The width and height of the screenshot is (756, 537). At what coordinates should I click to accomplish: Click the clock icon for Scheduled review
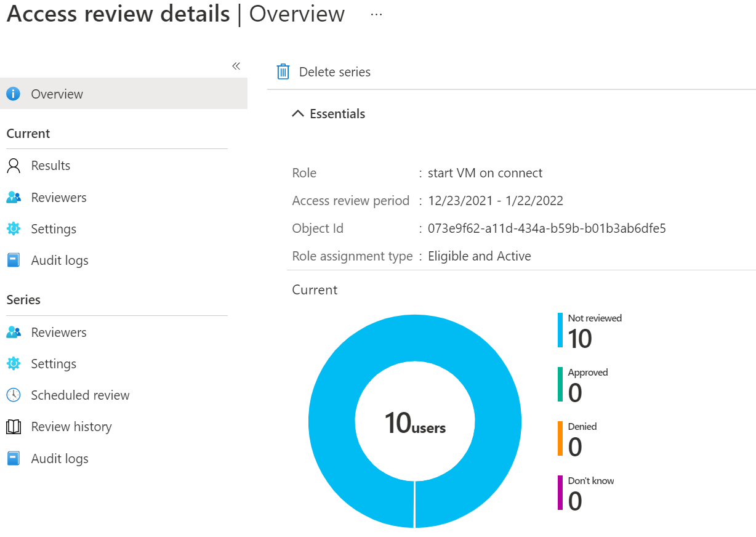coord(14,395)
